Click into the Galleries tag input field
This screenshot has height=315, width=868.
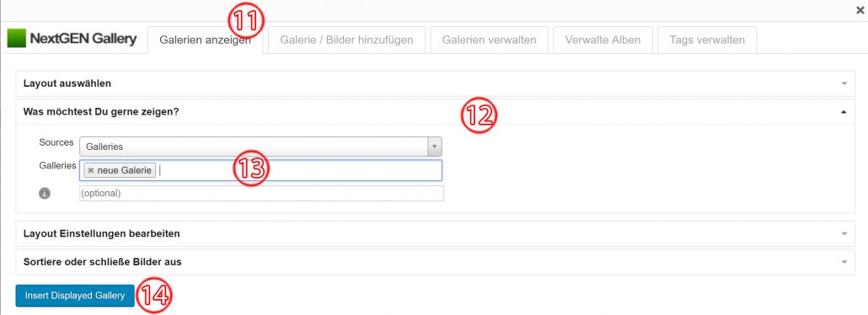pos(299,170)
